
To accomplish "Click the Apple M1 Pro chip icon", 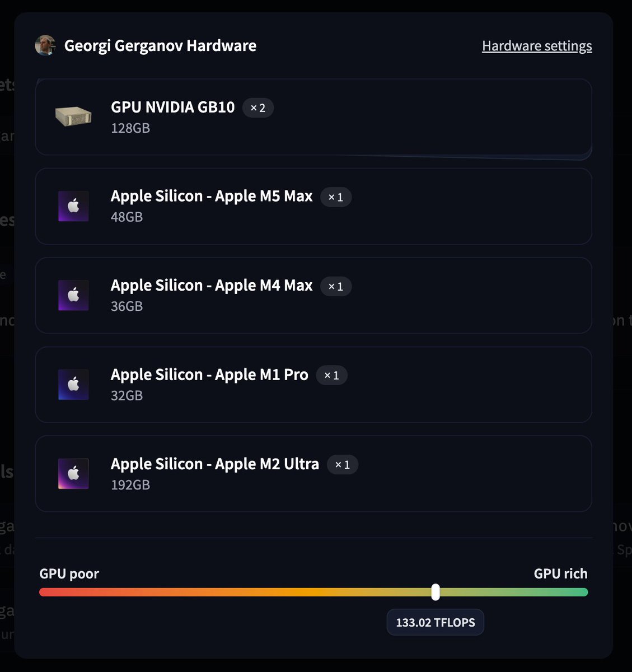I will [x=73, y=385].
